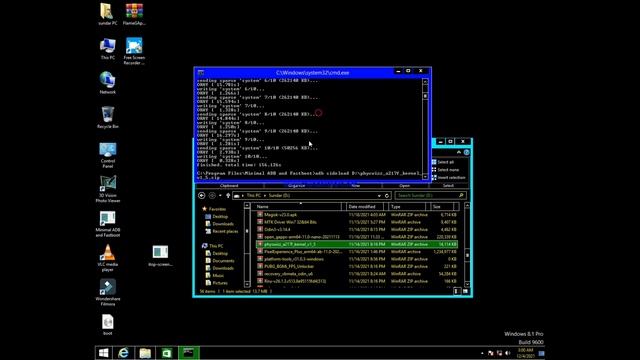Image resolution: width=640 pixels, height=360 pixels.
Task: Select the highlighted kernel zip file row
Action: [357, 244]
